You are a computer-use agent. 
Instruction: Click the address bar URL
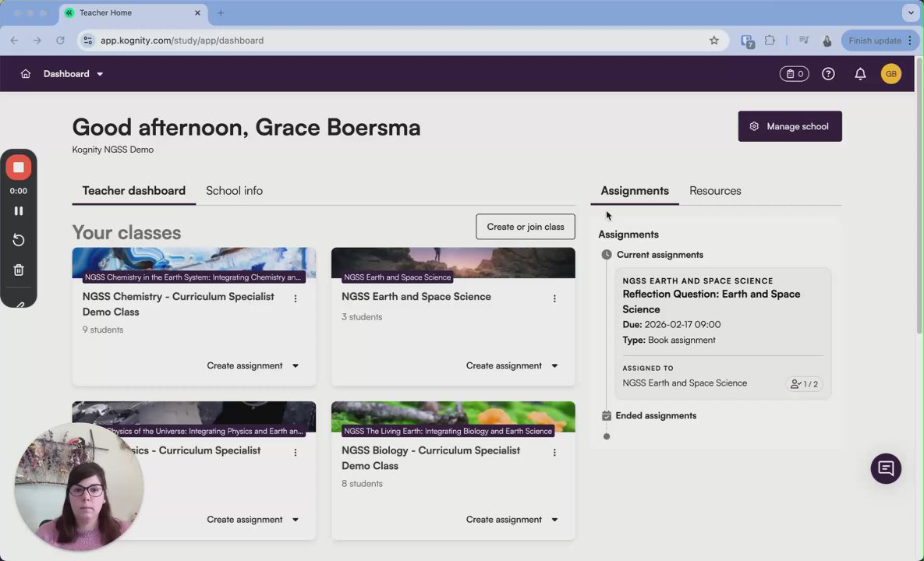(x=182, y=40)
